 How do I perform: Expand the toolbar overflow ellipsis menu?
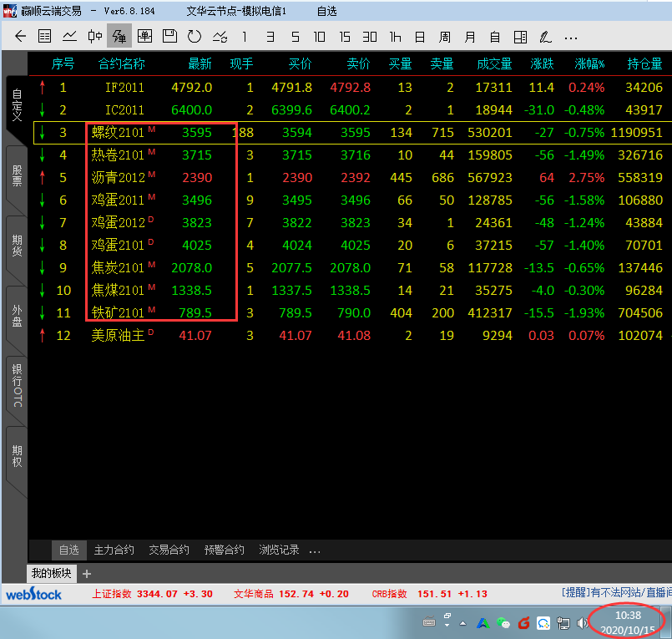pos(571,37)
